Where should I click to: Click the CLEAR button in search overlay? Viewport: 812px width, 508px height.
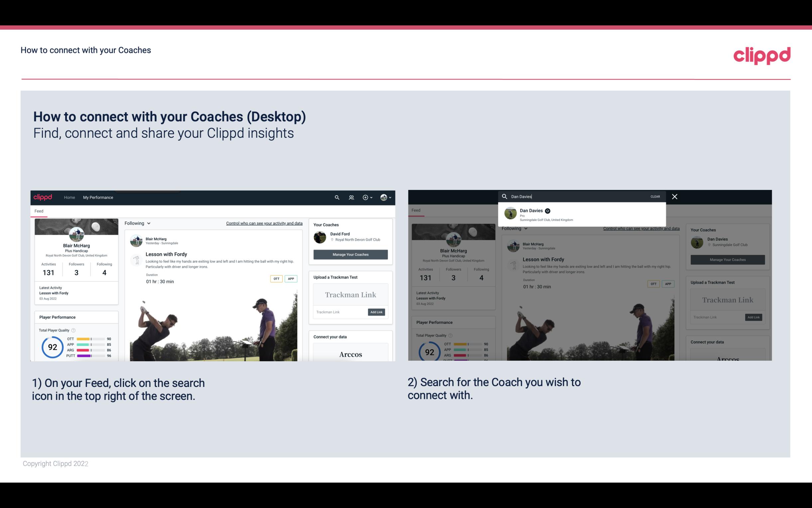(x=655, y=196)
